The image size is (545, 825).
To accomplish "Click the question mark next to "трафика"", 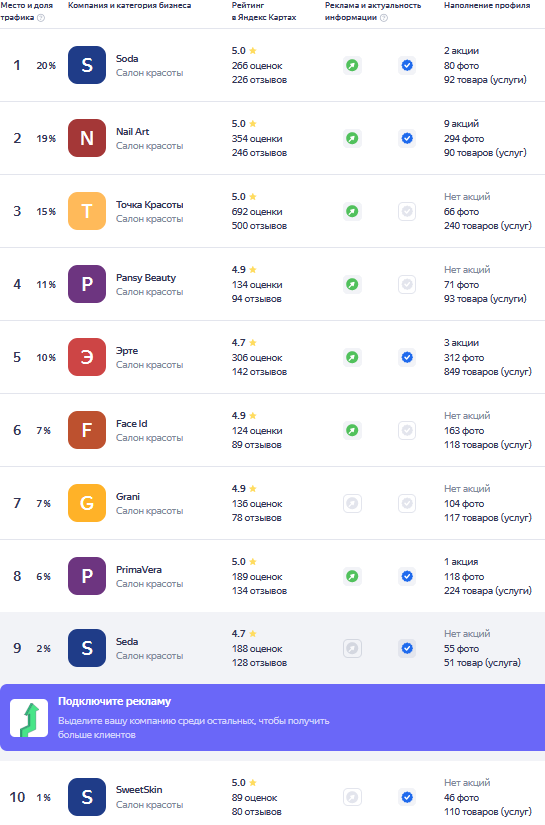I will [x=41, y=17].
